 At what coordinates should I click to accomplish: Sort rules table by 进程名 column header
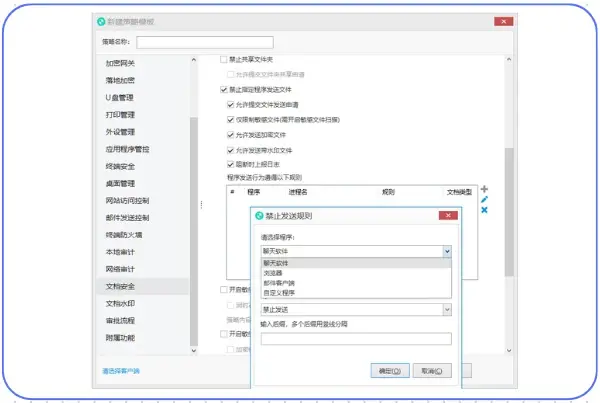pyautogui.click(x=298, y=192)
